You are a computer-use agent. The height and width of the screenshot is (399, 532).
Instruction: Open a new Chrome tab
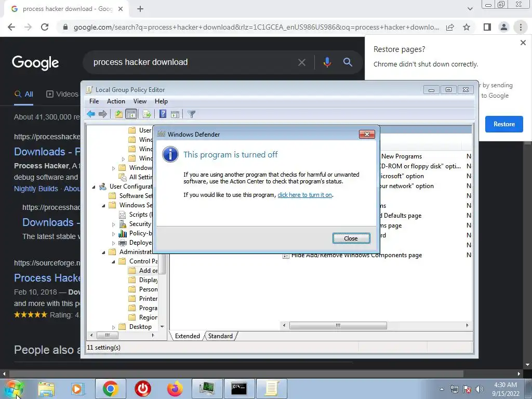point(140,9)
